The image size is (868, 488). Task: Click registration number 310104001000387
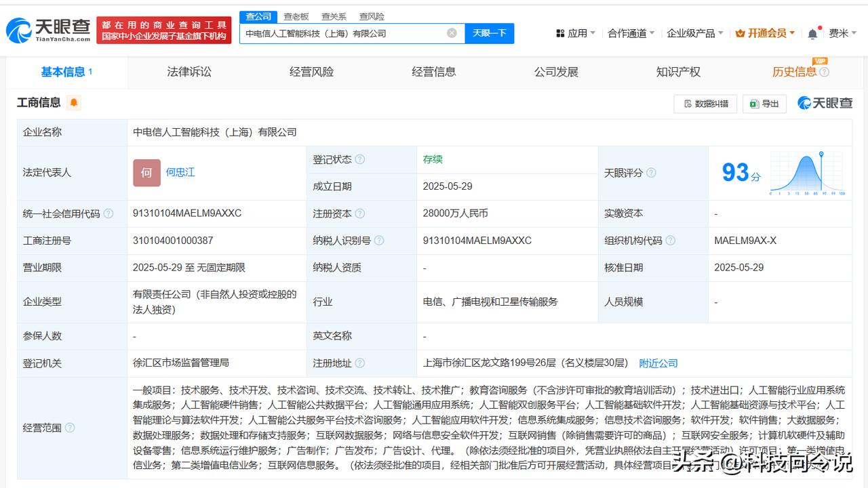(173, 241)
